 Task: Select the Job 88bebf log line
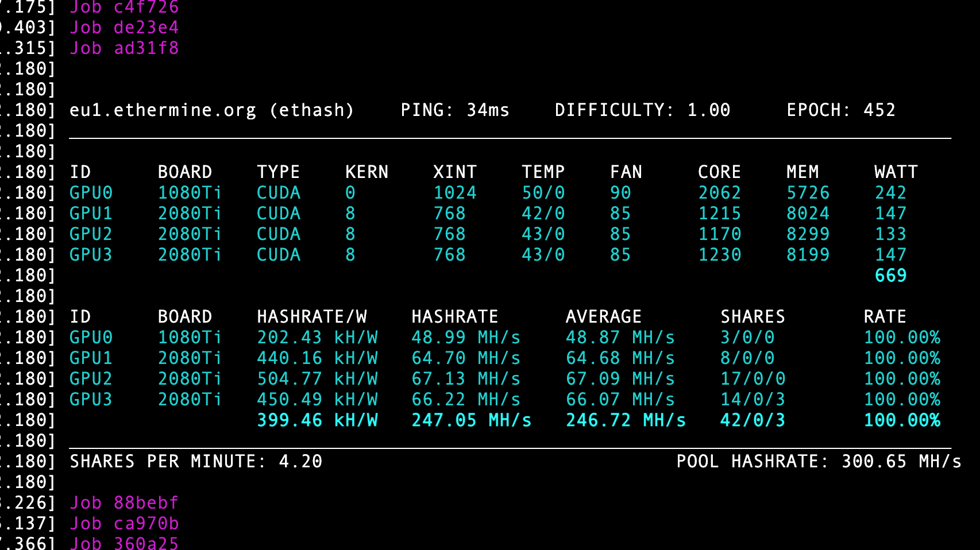tap(124, 503)
